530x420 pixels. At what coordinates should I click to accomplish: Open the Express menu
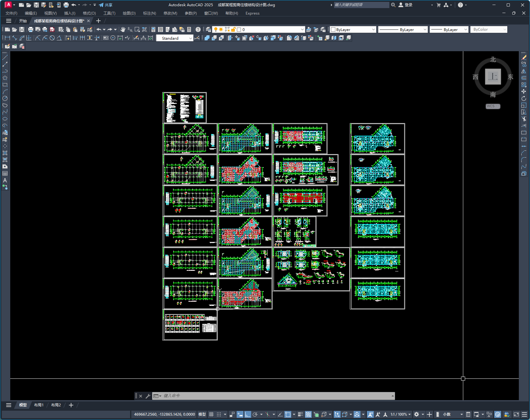(252, 13)
